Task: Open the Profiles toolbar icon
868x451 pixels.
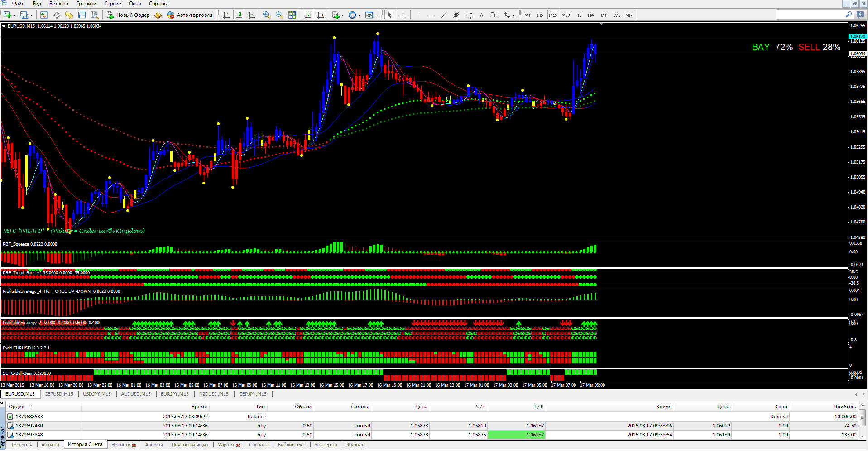Action: [24, 15]
